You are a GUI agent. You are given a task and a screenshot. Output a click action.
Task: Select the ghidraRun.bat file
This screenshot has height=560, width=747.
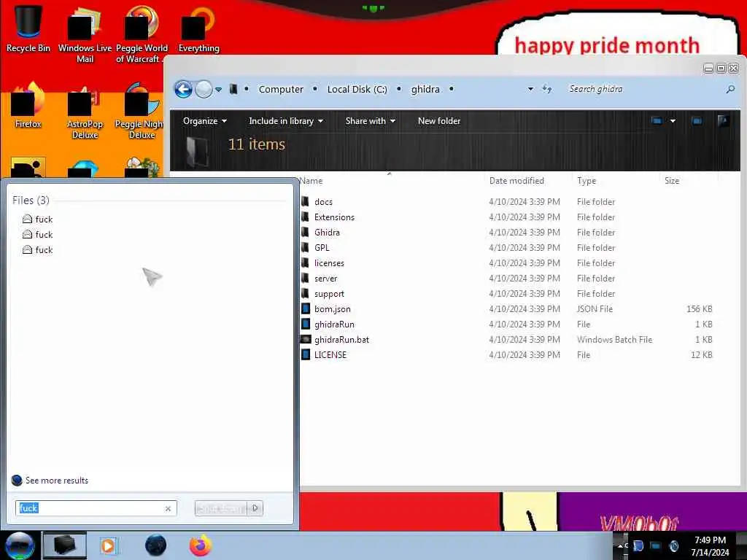tap(508, 340)
